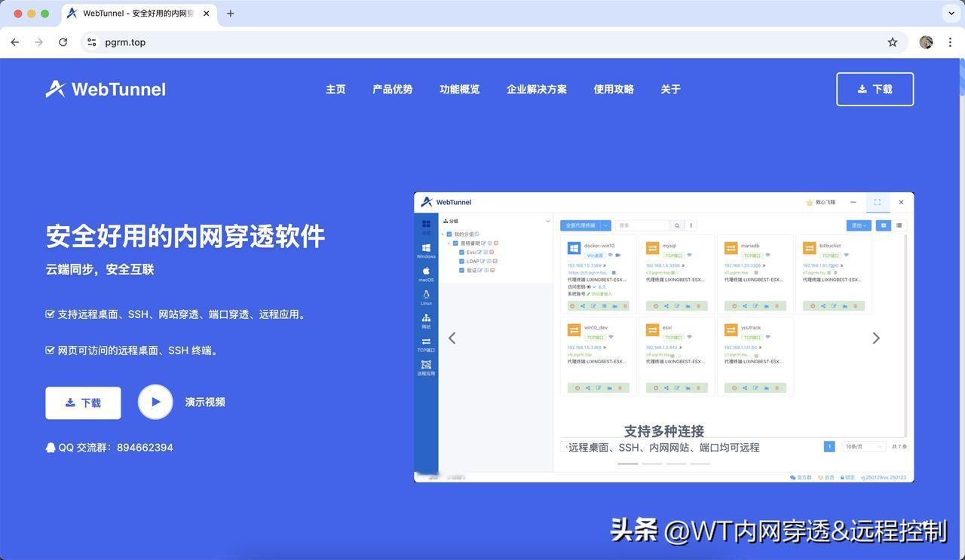Open the Chrome profile avatar

tap(927, 42)
